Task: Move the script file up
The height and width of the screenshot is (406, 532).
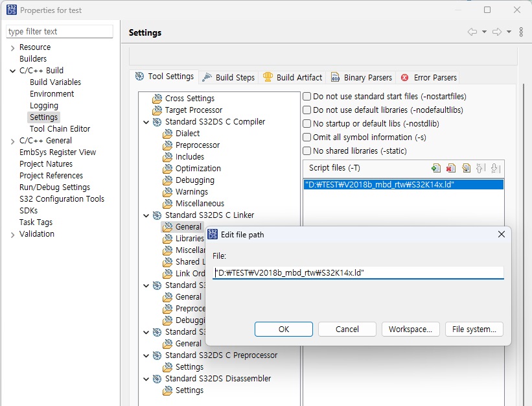Action: [x=480, y=168]
